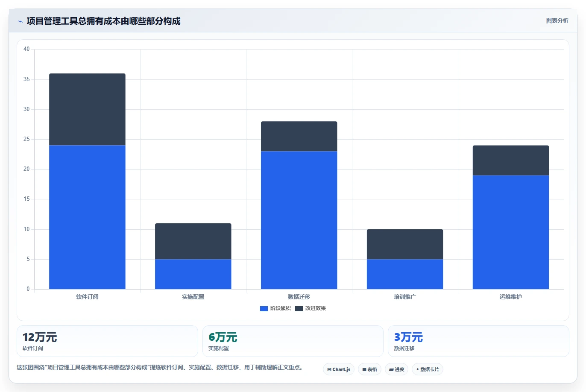Click the icon inside the Chart.js chip
Screen dimensions: 586x392
pyautogui.click(x=329, y=370)
